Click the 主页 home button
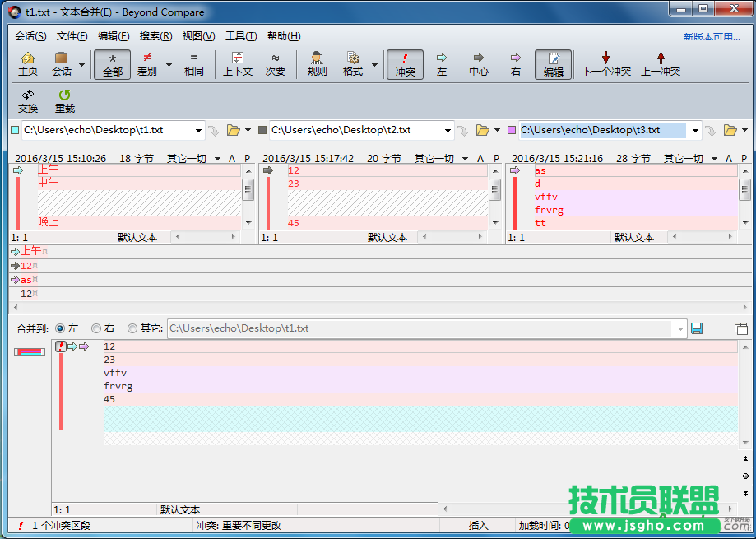Viewport: 756px width, 539px height. 28,64
